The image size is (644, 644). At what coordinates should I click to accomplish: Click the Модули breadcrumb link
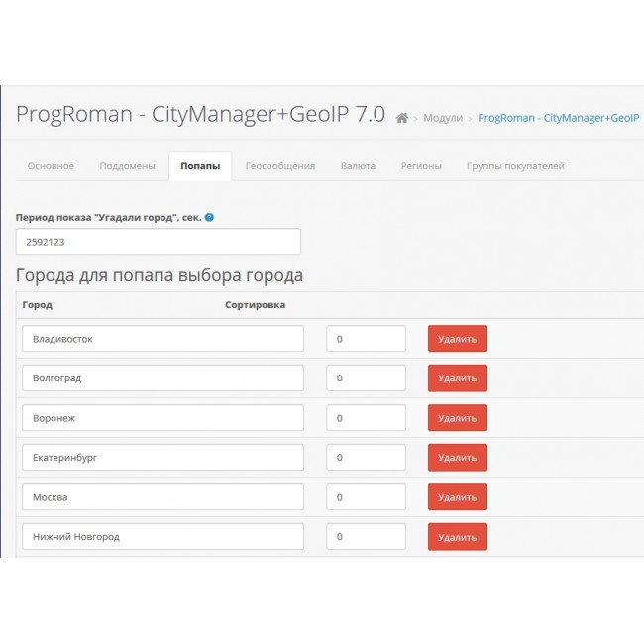click(x=443, y=118)
